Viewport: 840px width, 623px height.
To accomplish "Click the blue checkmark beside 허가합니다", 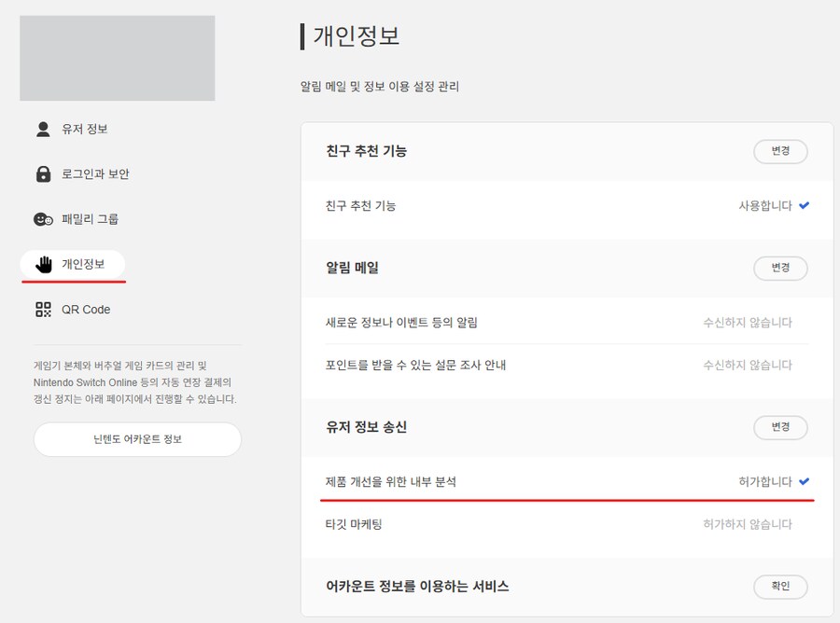I will tap(804, 481).
